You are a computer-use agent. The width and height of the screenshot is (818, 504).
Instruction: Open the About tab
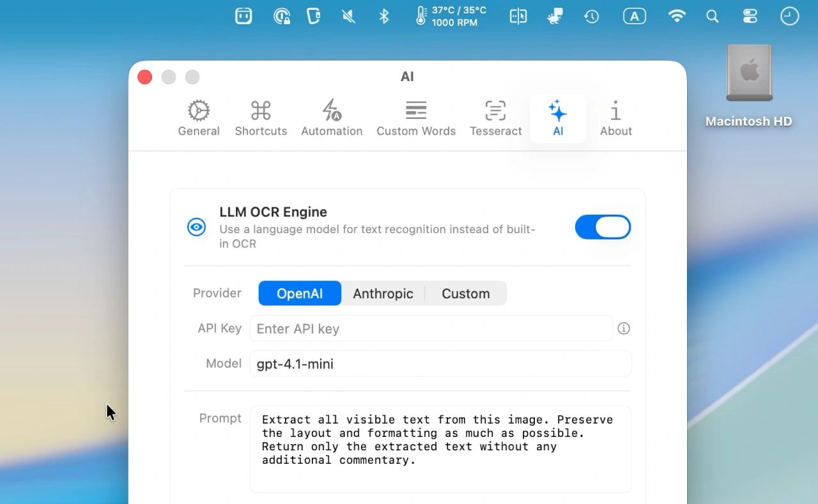[615, 118]
